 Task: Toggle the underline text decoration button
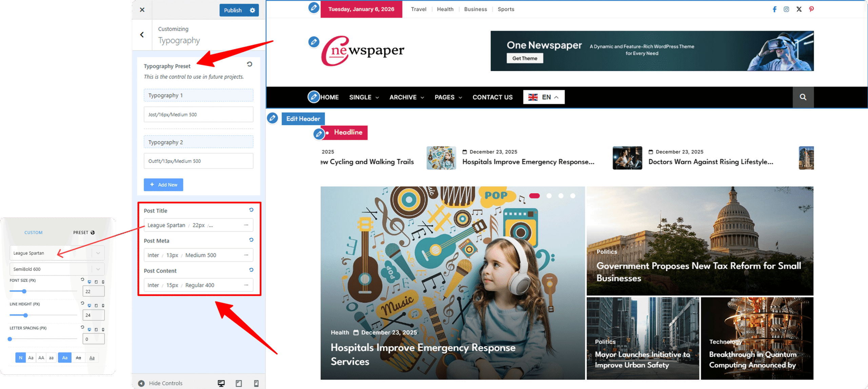click(92, 357)
